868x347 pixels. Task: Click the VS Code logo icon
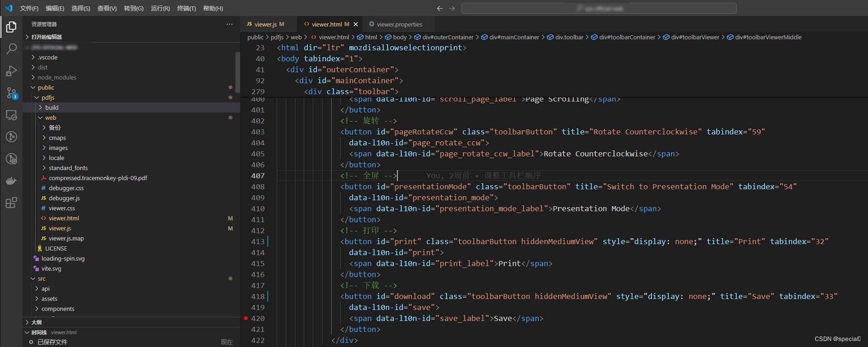point(9,8)
